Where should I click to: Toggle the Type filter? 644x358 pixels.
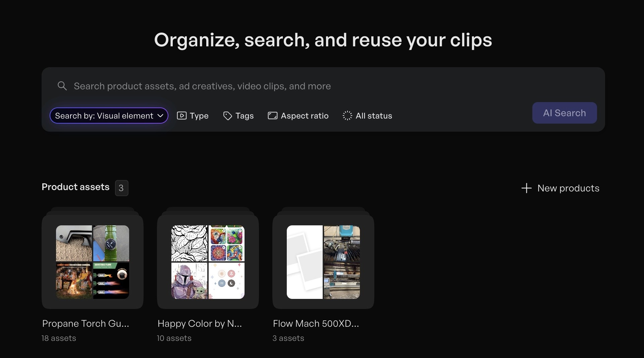(x=193, y=116)
